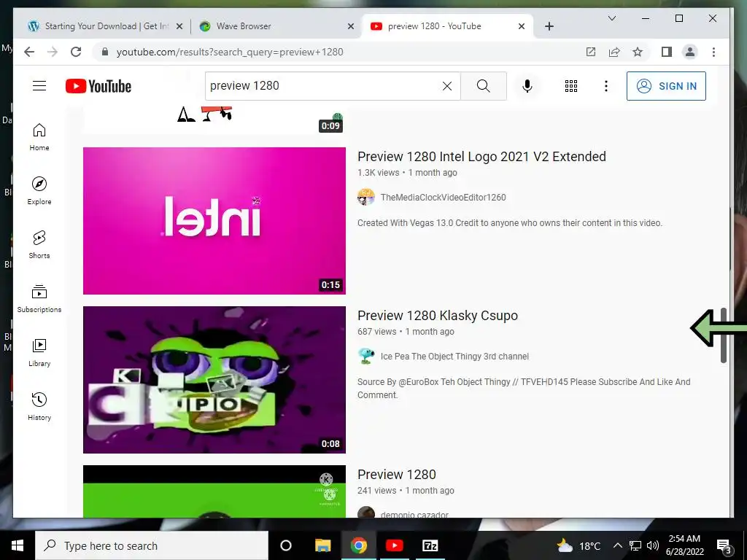Open Explore in the sidebar

tap(39, 191)
